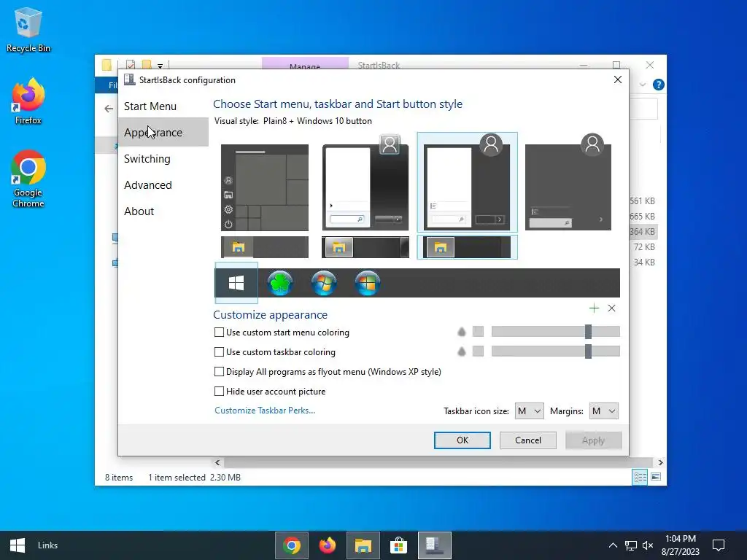Viewport: 747px width, 560px height.
Task: Click the taskbar color droplet icon
Action: [x=461, y=351]
